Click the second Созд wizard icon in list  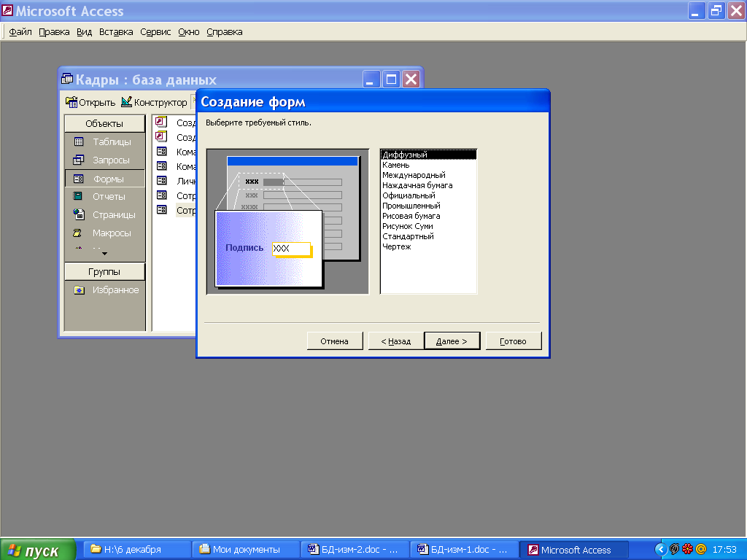(x=161, y=136)
